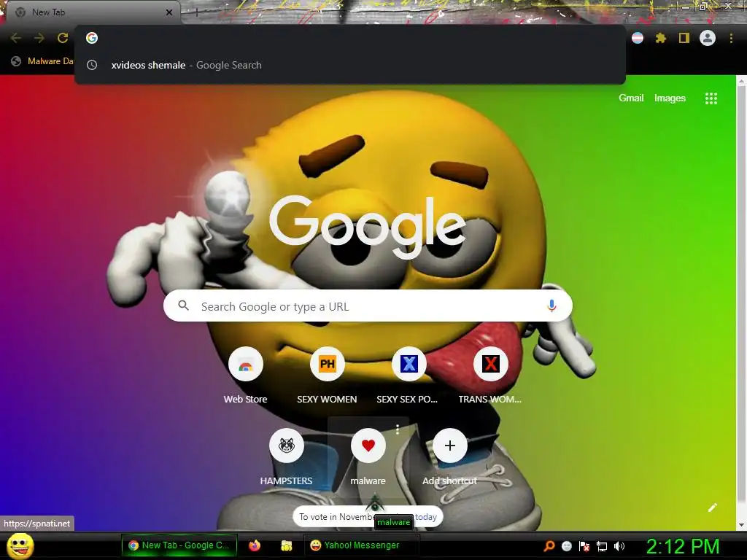Switch to Yahoo! Messenger taskbar button

click(x=362, y=545)
